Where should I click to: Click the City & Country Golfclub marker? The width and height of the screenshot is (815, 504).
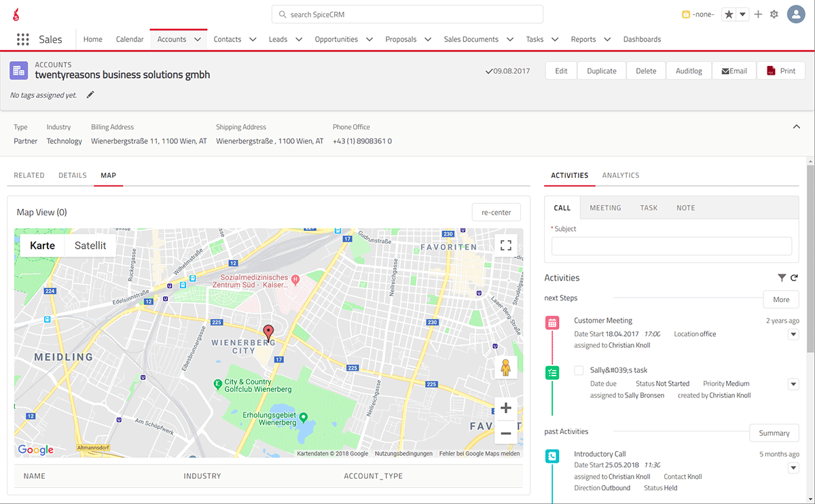[x=218, y=384]
